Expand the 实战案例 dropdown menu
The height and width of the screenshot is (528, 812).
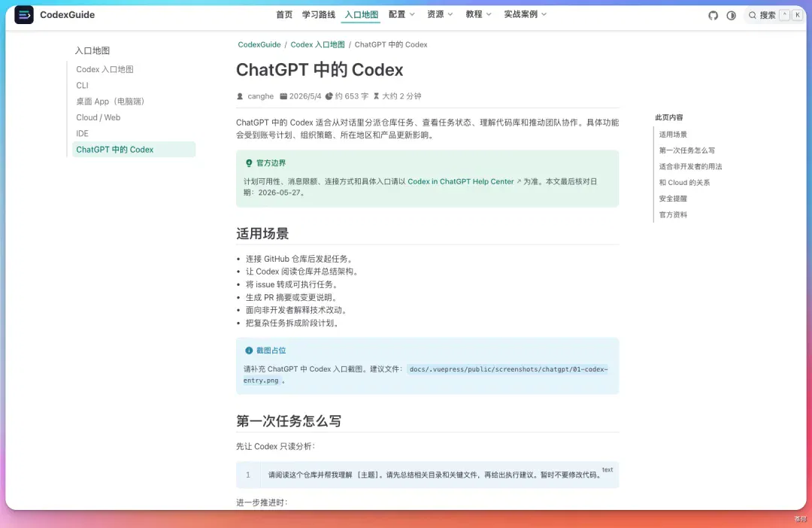pos(526,14)
